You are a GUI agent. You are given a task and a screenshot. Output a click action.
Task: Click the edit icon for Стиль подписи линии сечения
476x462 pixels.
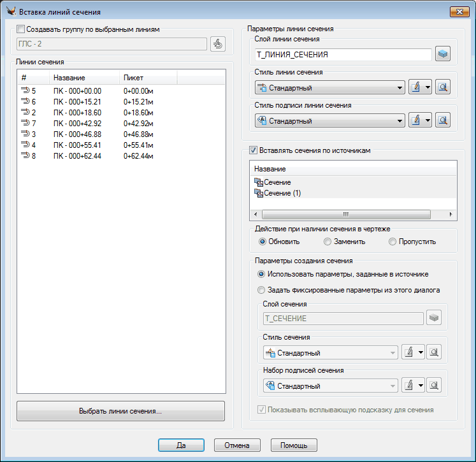point(414,120)
